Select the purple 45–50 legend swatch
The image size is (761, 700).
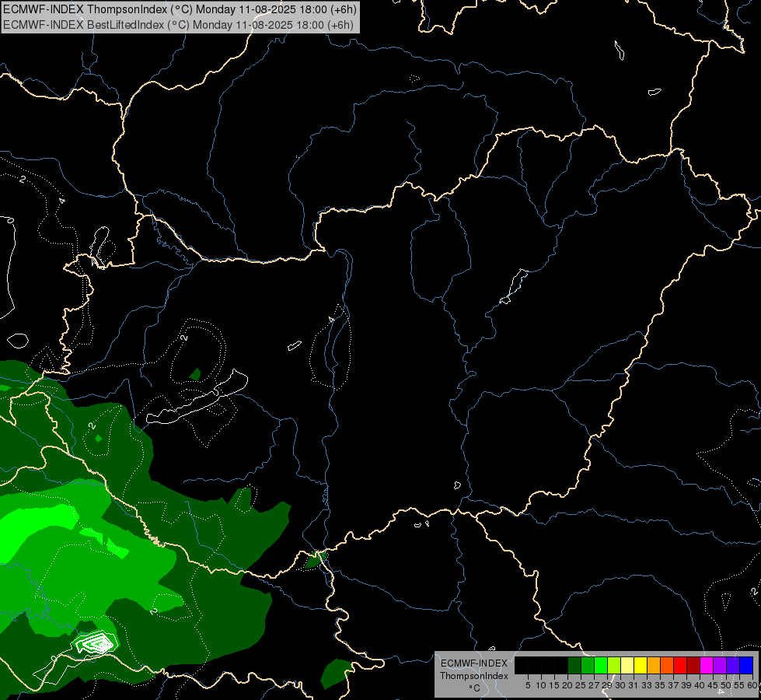(x=720, y=665)
